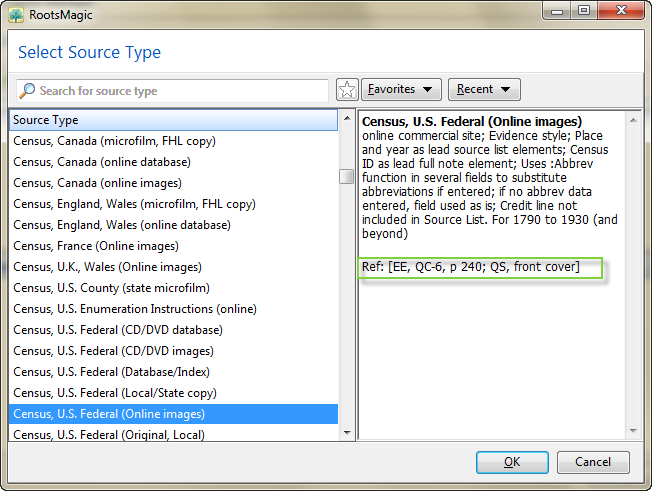Click the magnifying glass search icon
Screen dimensions: 652x491
(x=27, y=90)
